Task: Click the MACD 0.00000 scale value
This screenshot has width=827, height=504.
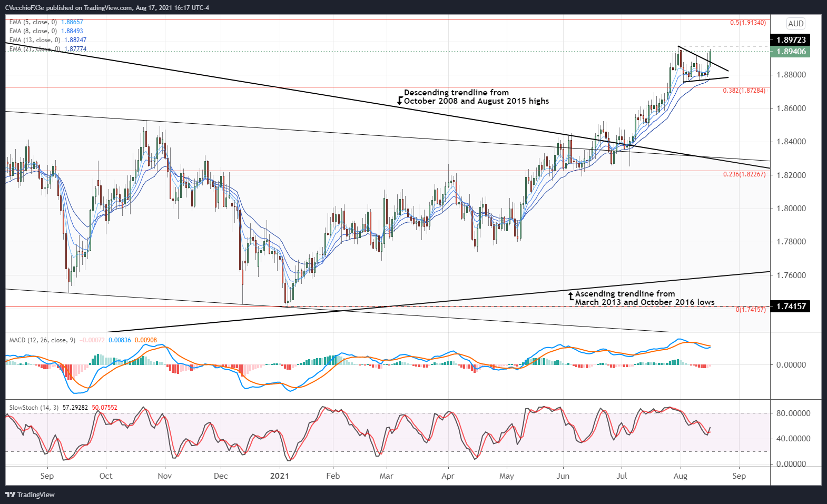Action: 791,364
